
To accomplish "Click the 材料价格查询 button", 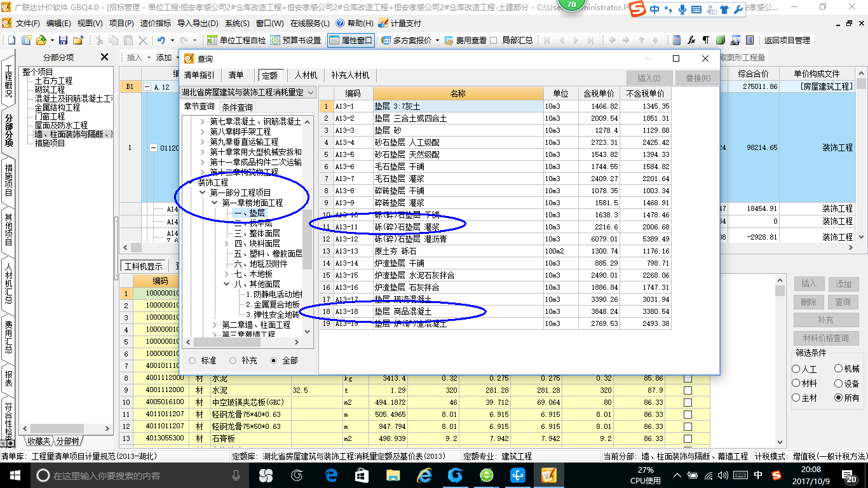I will pos(826,338).
